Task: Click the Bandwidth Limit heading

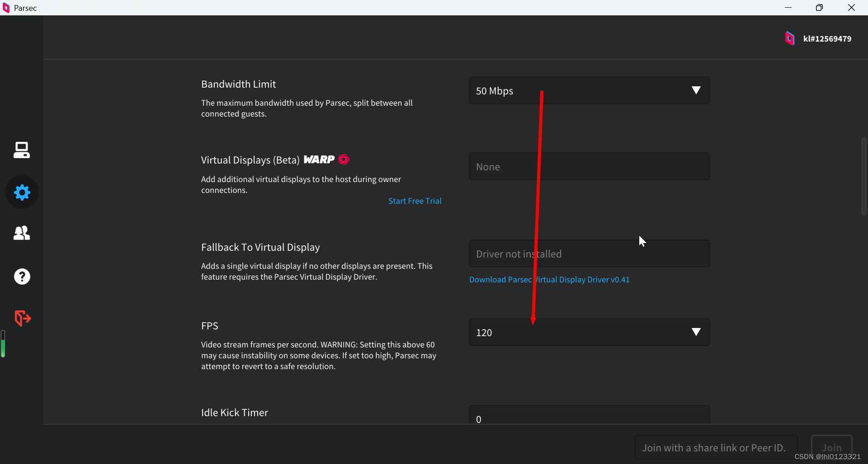Action: pos(238,84)
